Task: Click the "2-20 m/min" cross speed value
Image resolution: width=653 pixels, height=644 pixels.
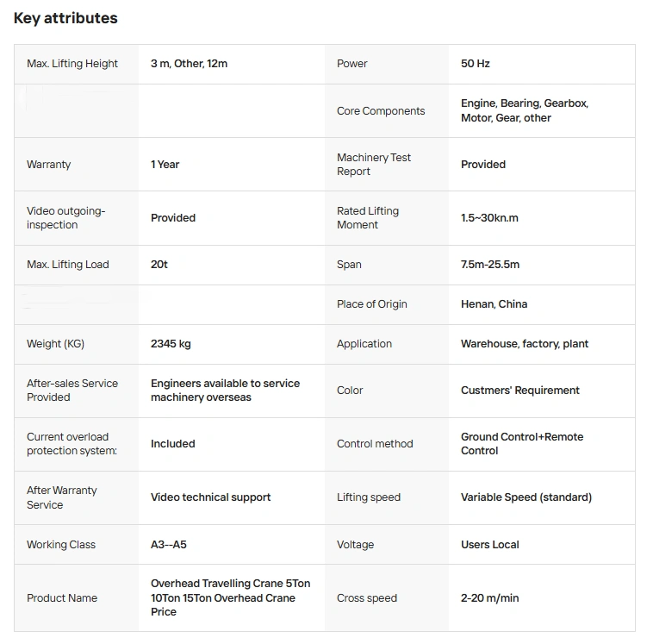Action: click(x=489, y=598)
